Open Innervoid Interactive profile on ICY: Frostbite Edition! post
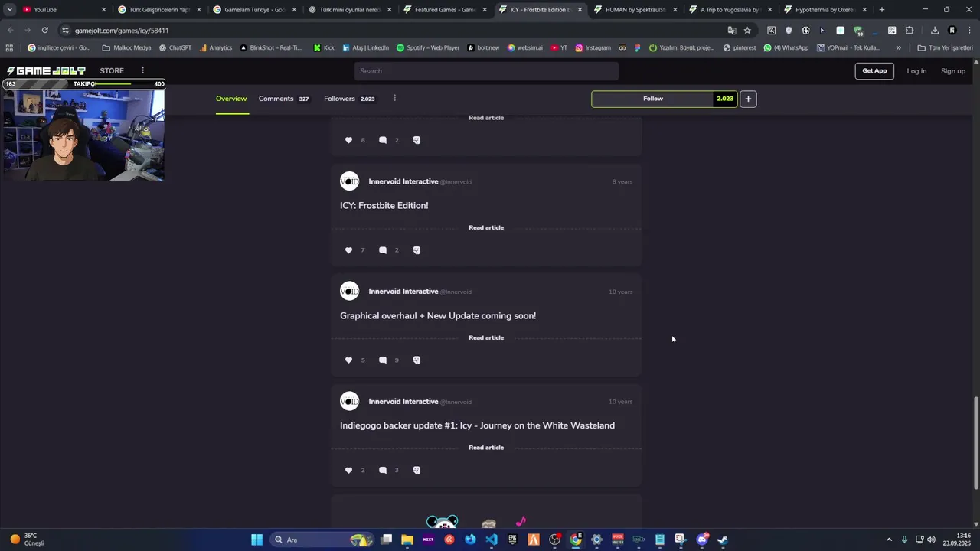 (x=403, y=181)
